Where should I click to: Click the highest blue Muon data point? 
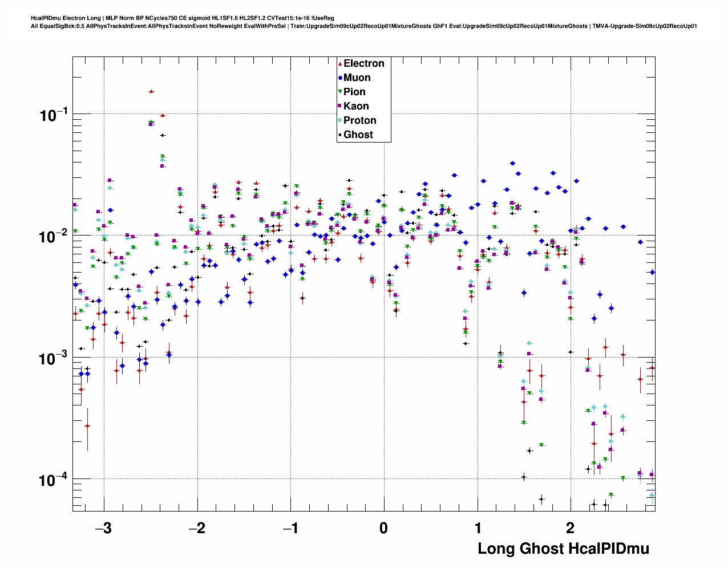click(512, 164)
